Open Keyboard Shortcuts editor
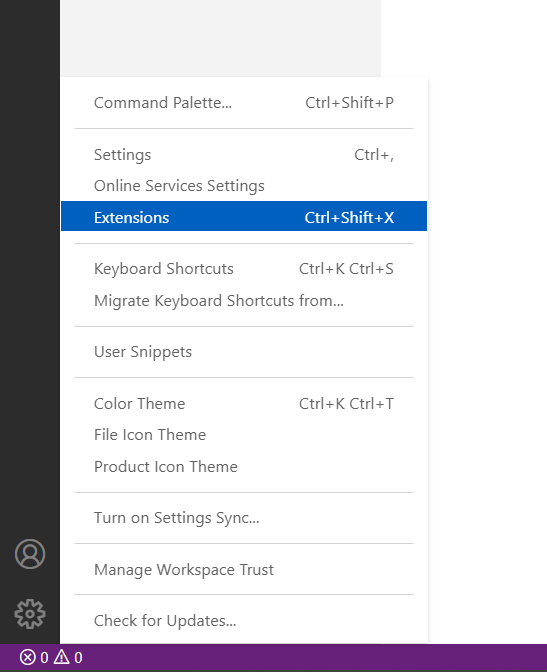Viewport: 547px width, 672px height. [x=244, y=269]
